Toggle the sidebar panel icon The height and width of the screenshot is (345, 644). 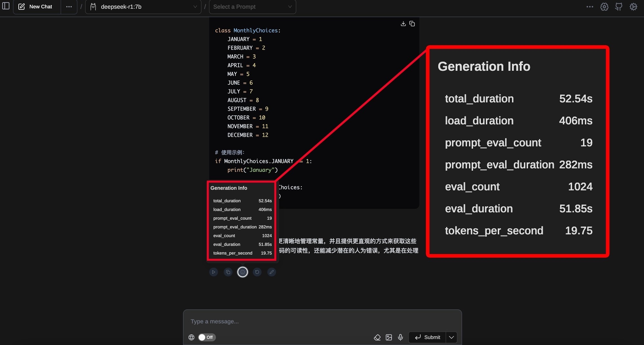pos(6,6)
